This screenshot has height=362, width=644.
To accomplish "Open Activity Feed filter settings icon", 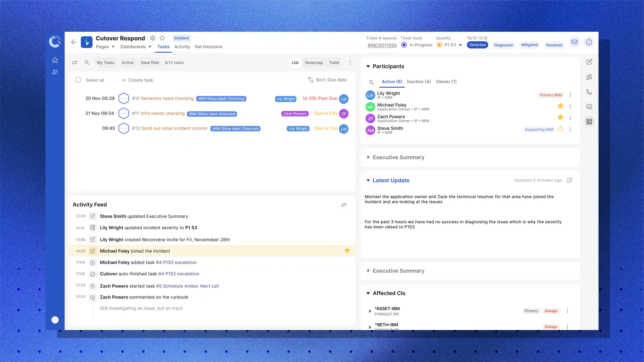I will click(344, 205).
